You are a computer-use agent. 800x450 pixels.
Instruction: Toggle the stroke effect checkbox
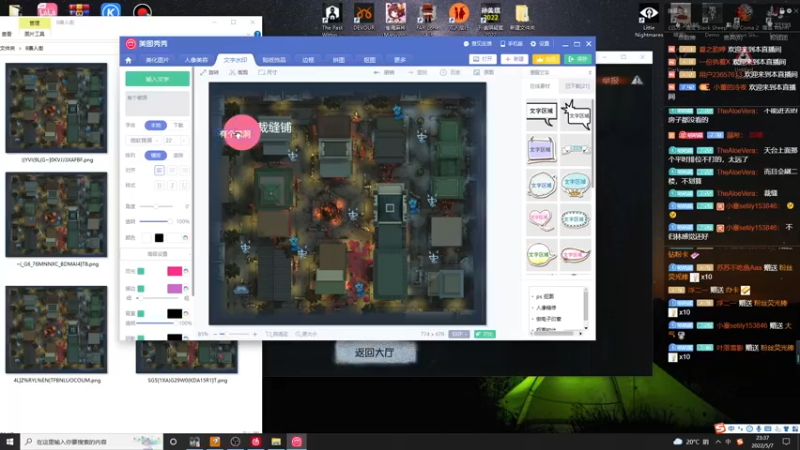pos(141,289)
